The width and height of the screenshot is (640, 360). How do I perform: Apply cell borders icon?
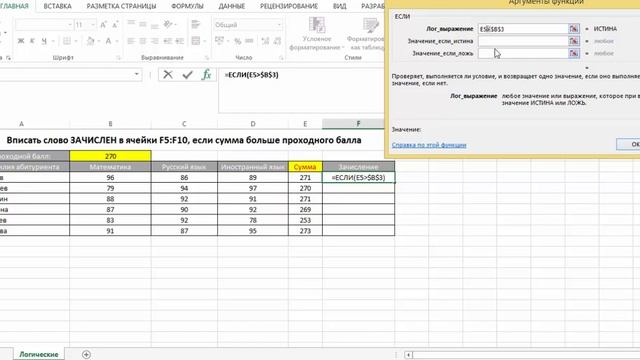(x=67, y=41)
